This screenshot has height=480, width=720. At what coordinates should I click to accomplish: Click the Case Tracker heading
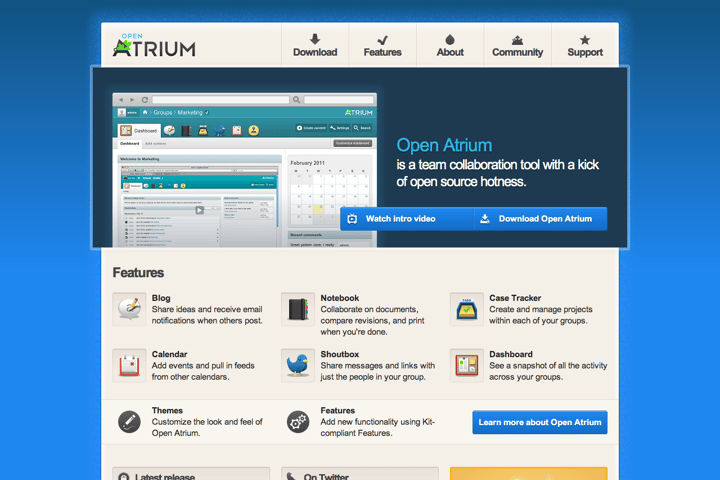tap(515, 298)
